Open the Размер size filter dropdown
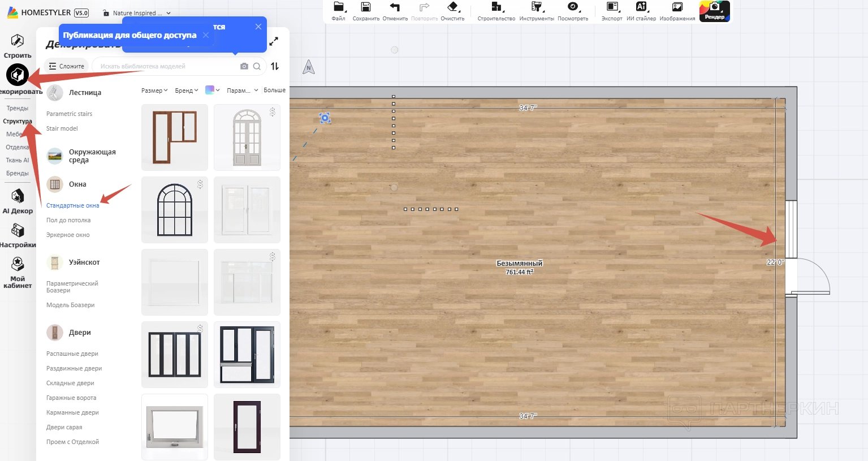Image resolution: width=868 pixels, height=461 pixels. coord(154,91)
